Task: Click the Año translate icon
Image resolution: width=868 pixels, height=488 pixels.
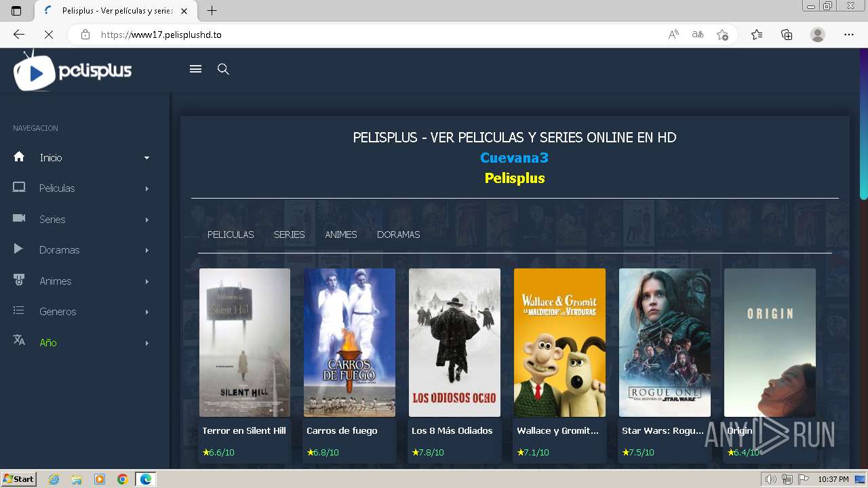Action: (19, 340)
